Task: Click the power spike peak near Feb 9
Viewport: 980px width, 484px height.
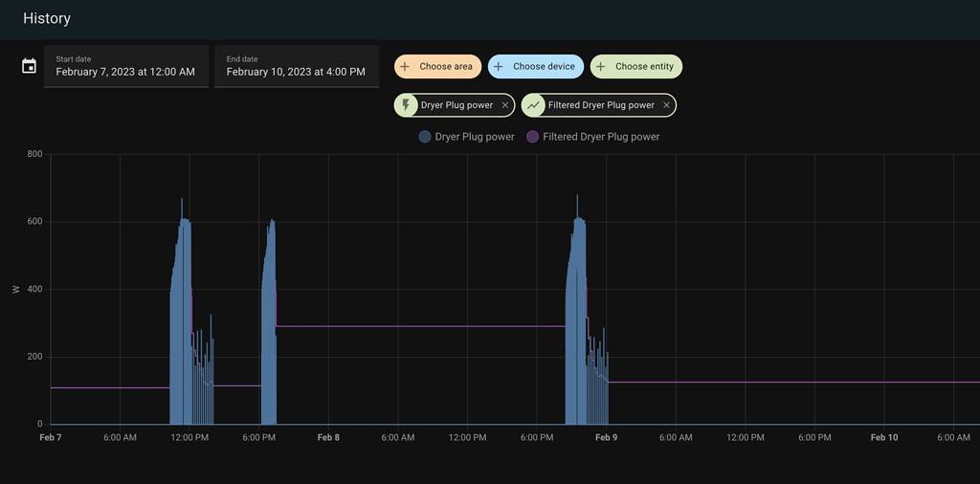Action: click(577, 197)
